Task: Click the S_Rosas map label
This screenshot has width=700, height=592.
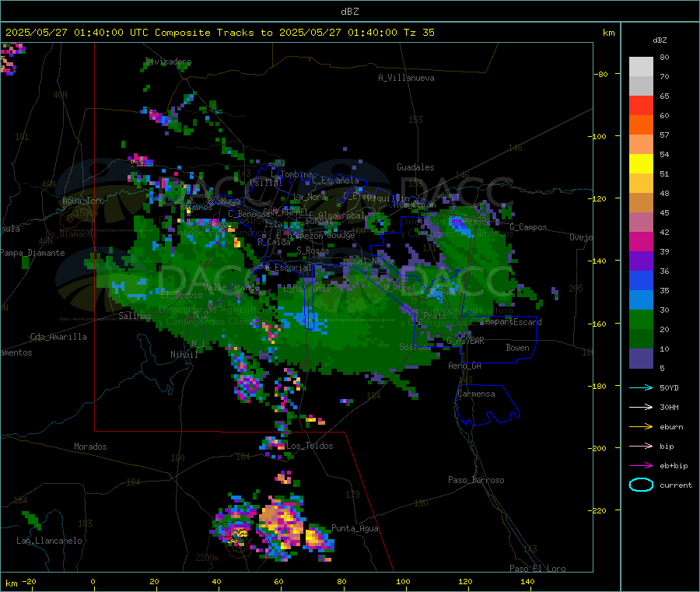Action: (x=313, y=250)
